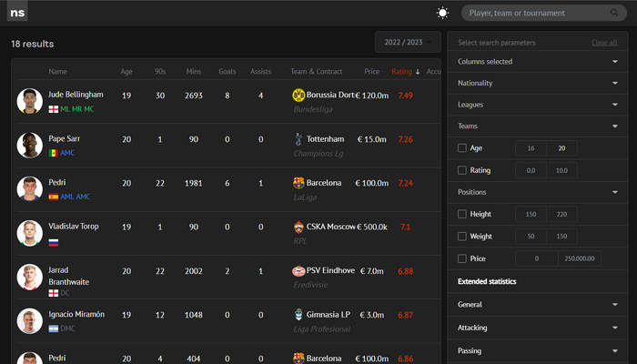Viewport: 637px width, 364px height.
Task: Click the Tottenham club crest
Action: pyautogui.click(x=298, y=139)
